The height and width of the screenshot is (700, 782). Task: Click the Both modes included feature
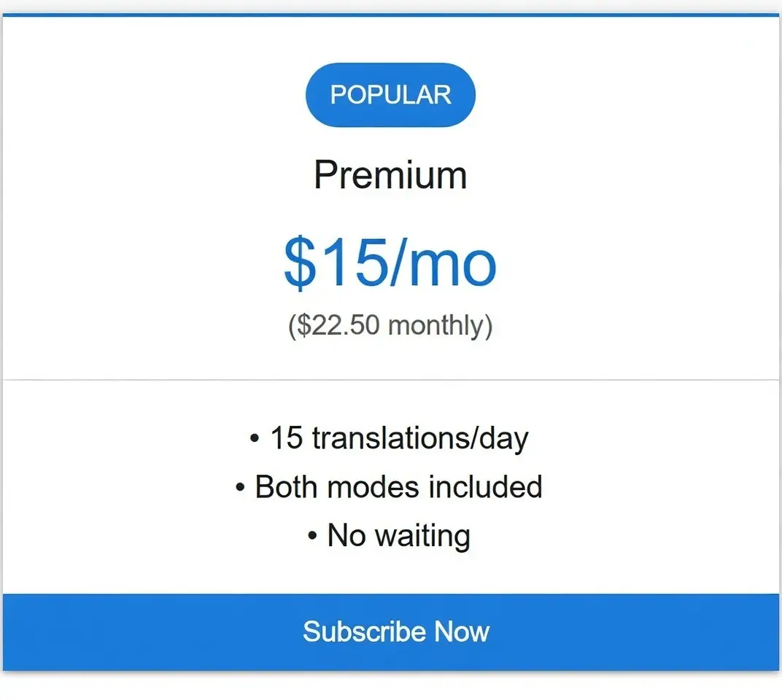pyautogui.click(x=398, y=487)
